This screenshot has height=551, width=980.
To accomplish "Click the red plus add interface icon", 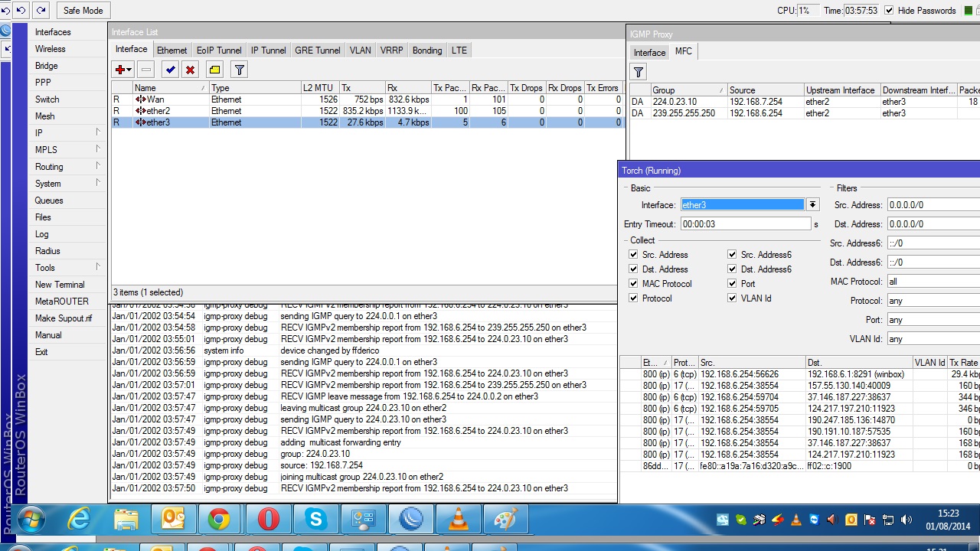I will (x=120, y=70).
